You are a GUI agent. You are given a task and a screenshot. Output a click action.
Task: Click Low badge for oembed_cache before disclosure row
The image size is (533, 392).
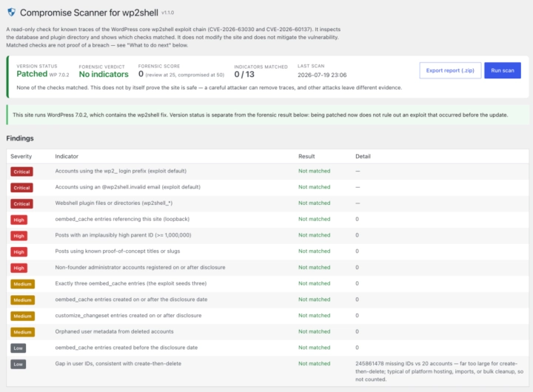point(18,348)
